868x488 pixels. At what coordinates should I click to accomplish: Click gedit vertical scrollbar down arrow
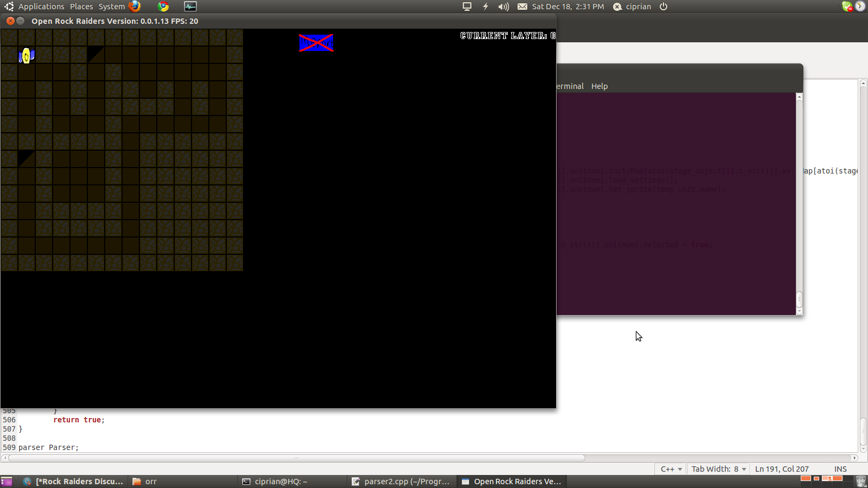tap(863, 449)
